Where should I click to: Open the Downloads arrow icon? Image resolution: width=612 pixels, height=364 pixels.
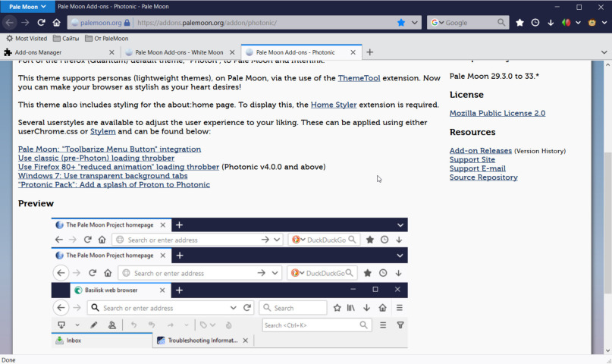(x=551, y=23)
